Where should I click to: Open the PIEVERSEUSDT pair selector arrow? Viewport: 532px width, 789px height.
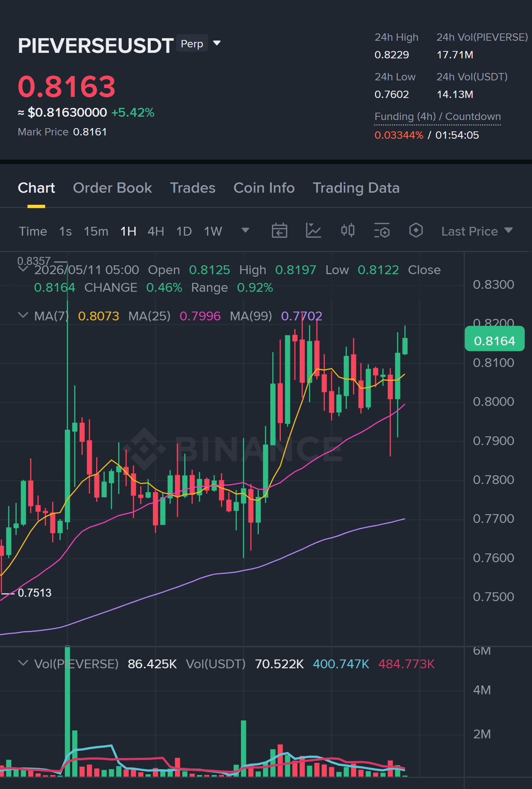[x=217, y=43]
